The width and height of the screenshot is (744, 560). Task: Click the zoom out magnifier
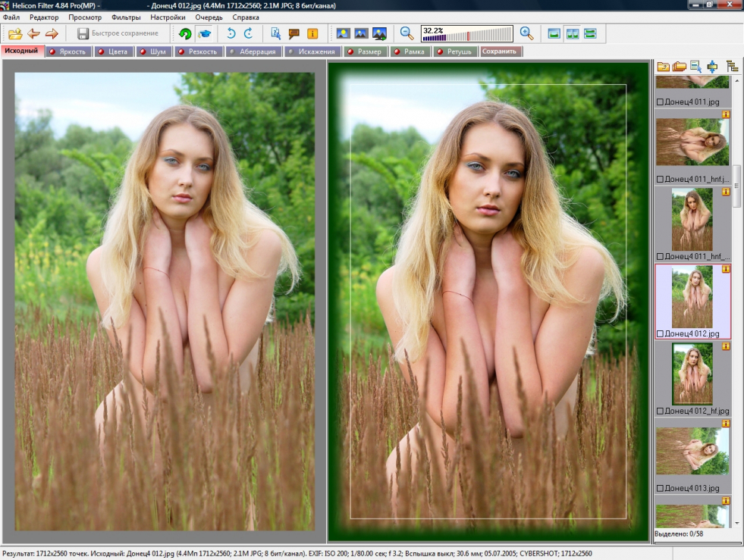coord(407,33)
